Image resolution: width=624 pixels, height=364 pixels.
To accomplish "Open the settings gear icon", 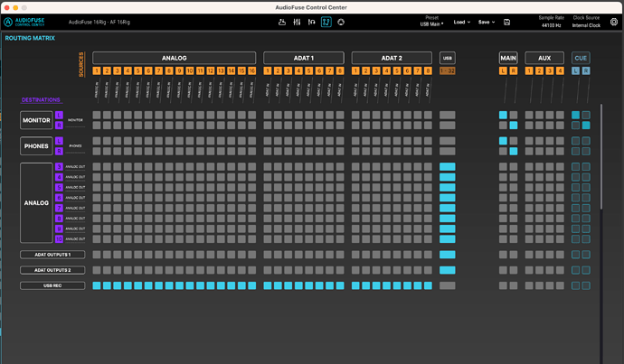I will (614, 22).
